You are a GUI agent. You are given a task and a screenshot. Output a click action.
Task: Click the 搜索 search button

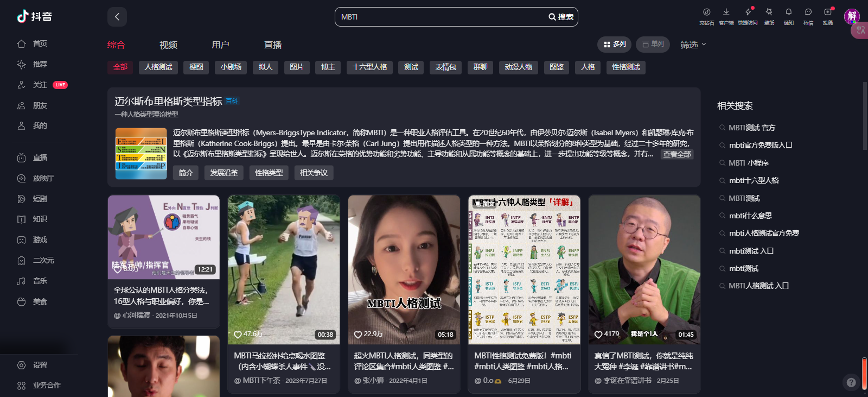point(561,17)
